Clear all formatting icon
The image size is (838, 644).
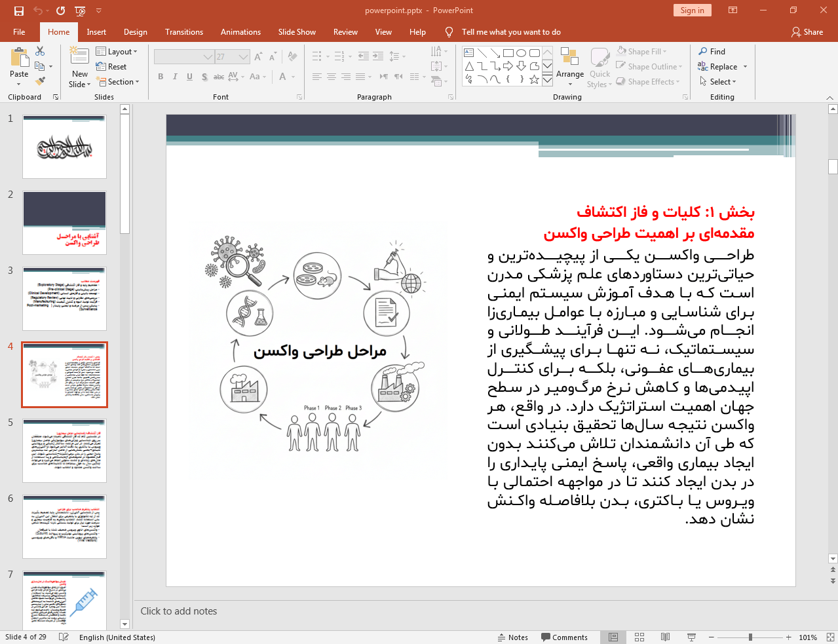[x=292, y=57]
